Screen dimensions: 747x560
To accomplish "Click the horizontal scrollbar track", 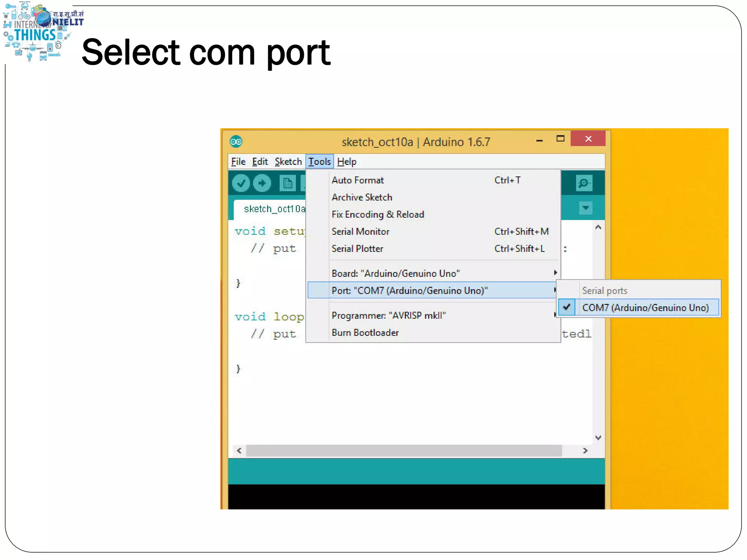I will coord(403,451).
